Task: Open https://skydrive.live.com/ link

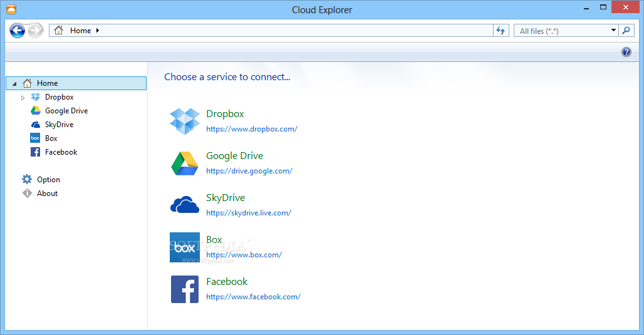Action: click(x=249, y=213)
